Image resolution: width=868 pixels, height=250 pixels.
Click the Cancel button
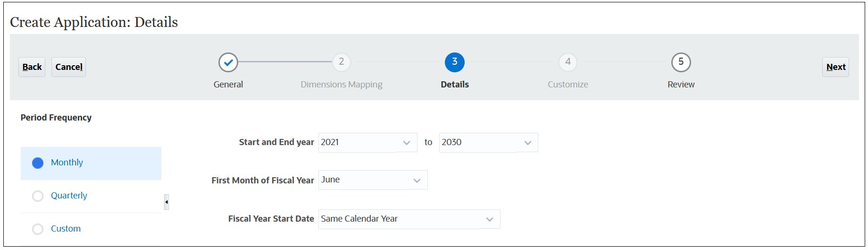(x=69, y=67)
